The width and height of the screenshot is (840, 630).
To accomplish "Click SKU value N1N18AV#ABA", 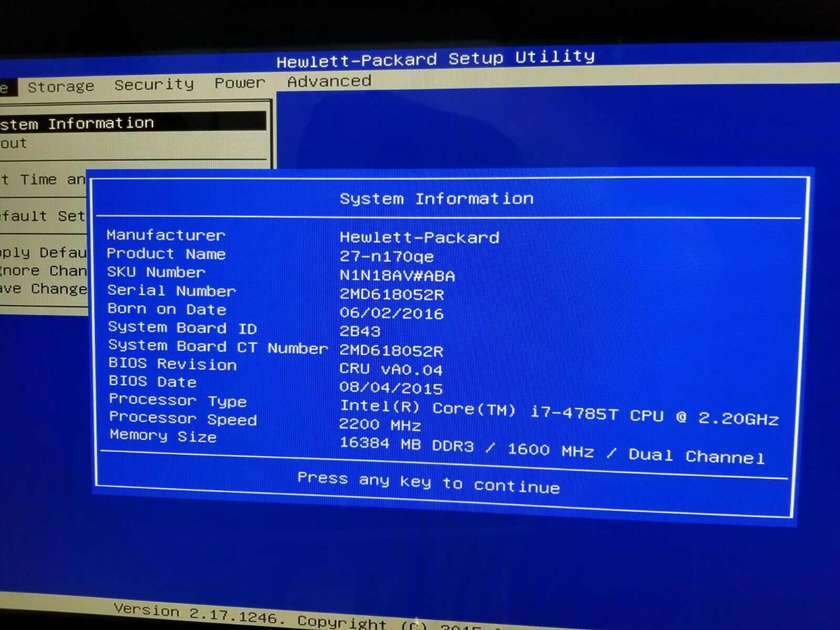I will (397, 275).
